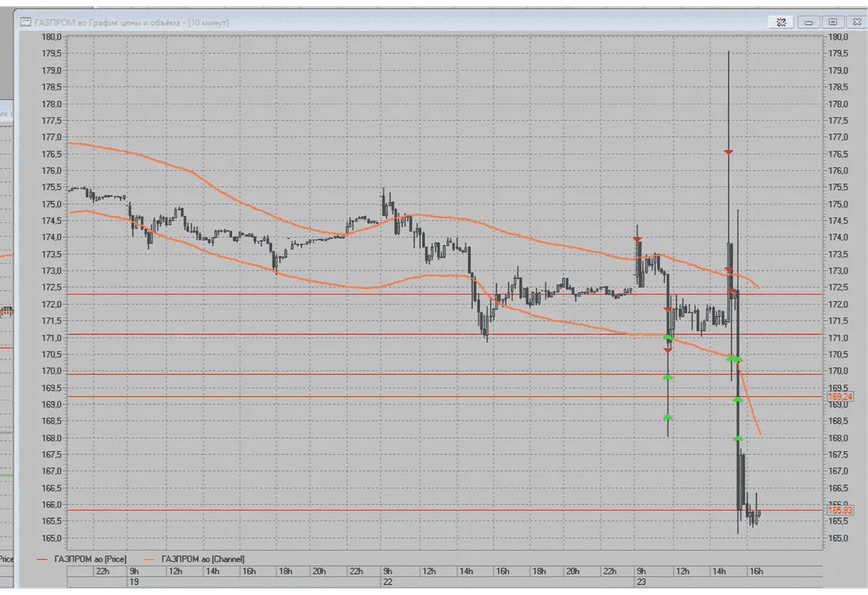This screenshot has height=595, width=868.
Task: Click the date label '19' on the time axis
Action: tap(134, 582)
